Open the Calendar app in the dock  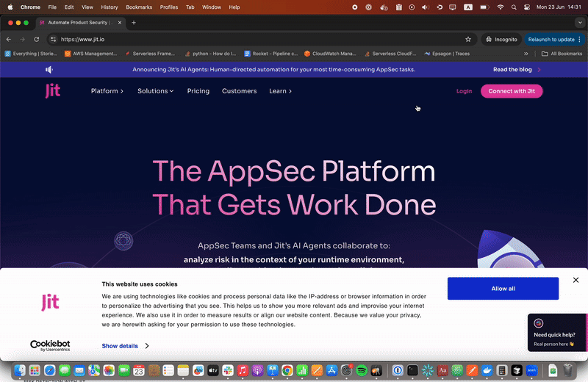tap(139, 370)
